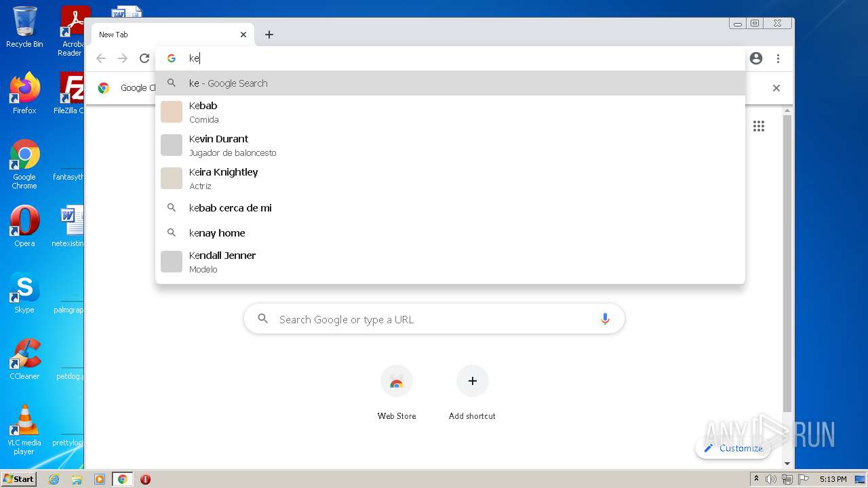Open a new tab with the plus button

tap(269, 35)
